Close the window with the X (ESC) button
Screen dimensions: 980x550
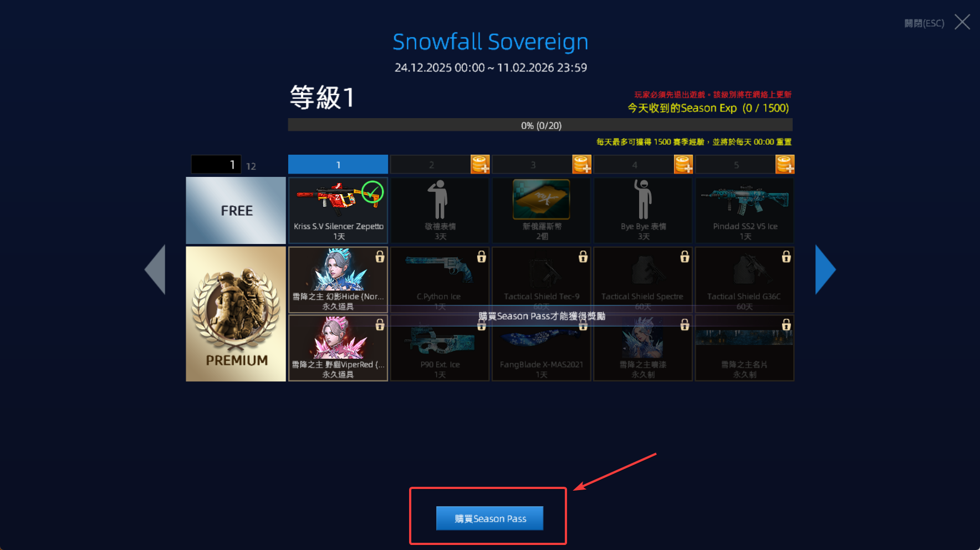[x=962, y=22]
